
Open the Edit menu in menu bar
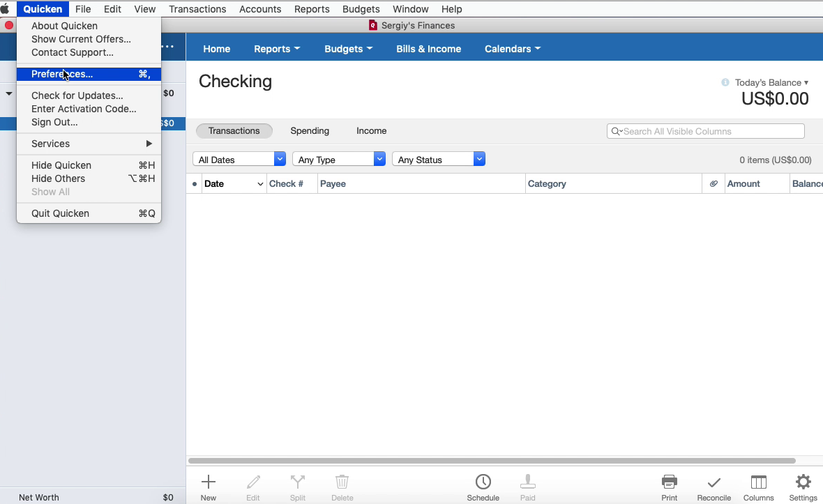click(x=112, y=9)
